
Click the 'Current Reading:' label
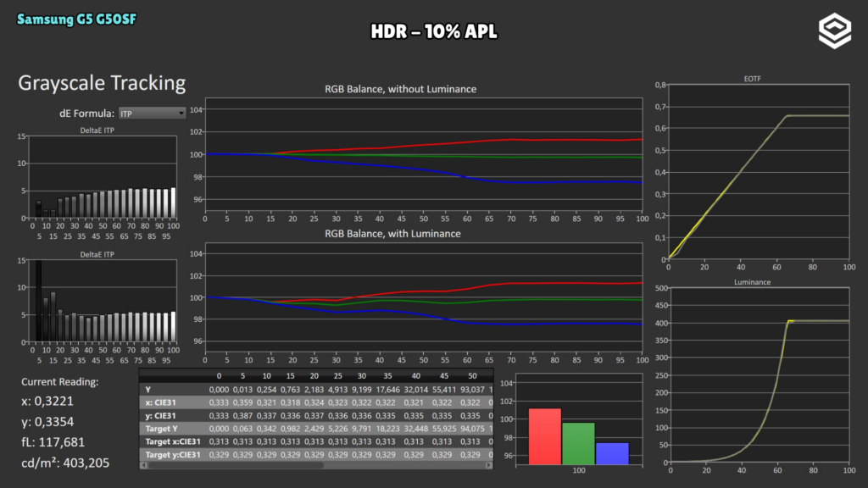tap(60, 382)
